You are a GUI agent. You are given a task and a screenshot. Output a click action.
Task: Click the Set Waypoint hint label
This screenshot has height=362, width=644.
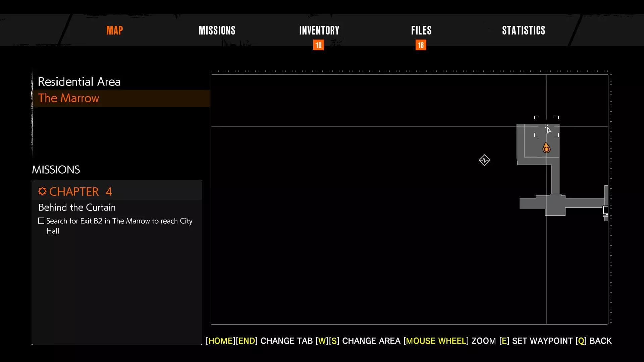542,341
